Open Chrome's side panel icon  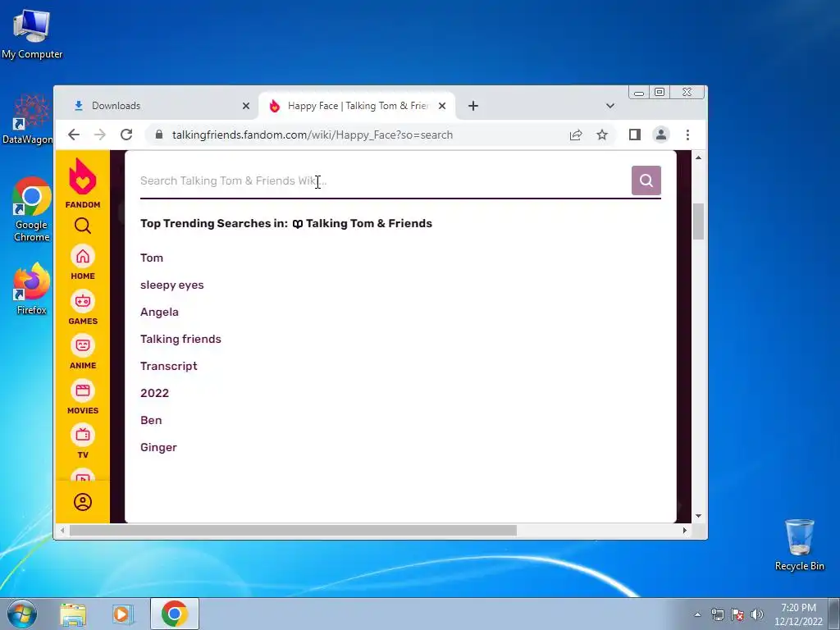coord(635,135)
